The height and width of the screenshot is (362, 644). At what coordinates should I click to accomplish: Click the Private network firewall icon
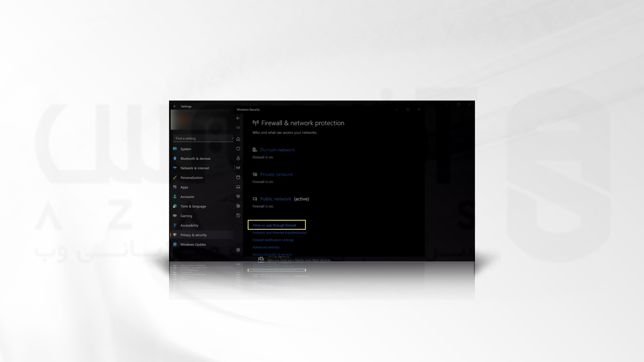point(255,174)
